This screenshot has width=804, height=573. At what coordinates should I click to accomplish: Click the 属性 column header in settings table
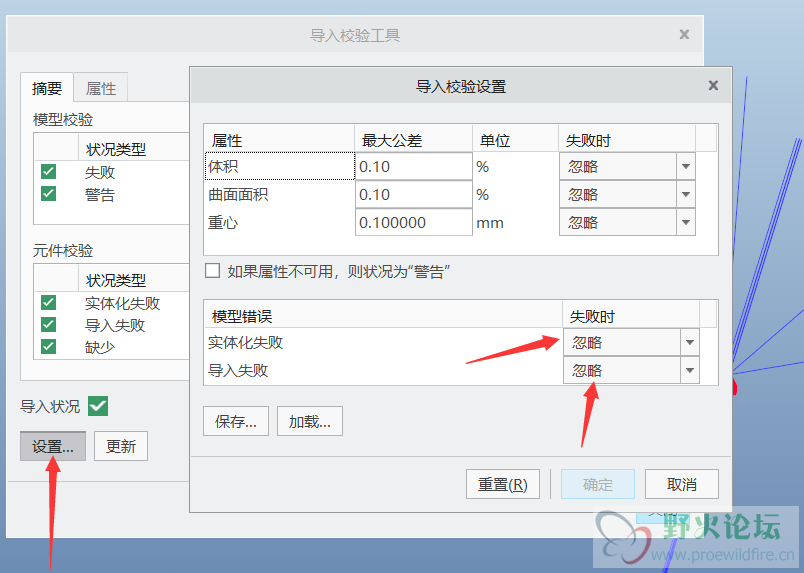[x=279, y=140]
